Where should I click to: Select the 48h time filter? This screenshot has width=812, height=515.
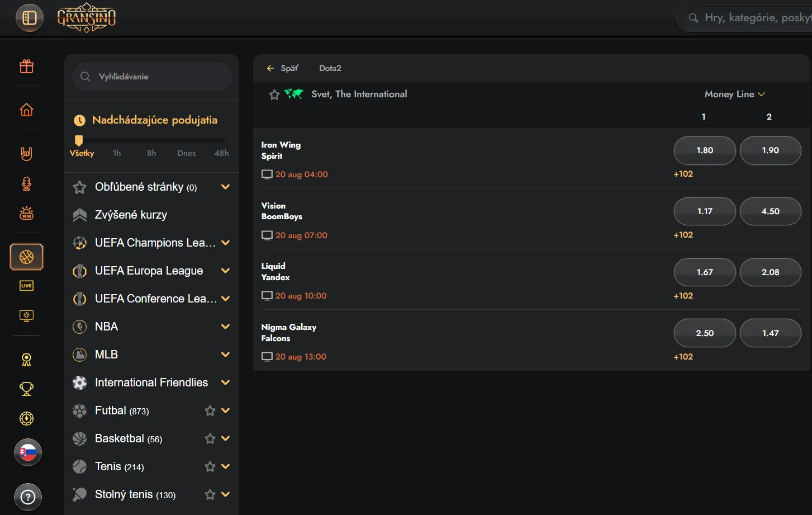221,153
